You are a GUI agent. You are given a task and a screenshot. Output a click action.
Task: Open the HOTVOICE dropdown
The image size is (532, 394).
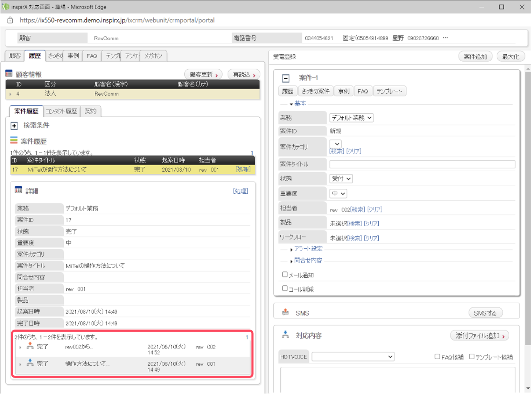pos(353,357)
